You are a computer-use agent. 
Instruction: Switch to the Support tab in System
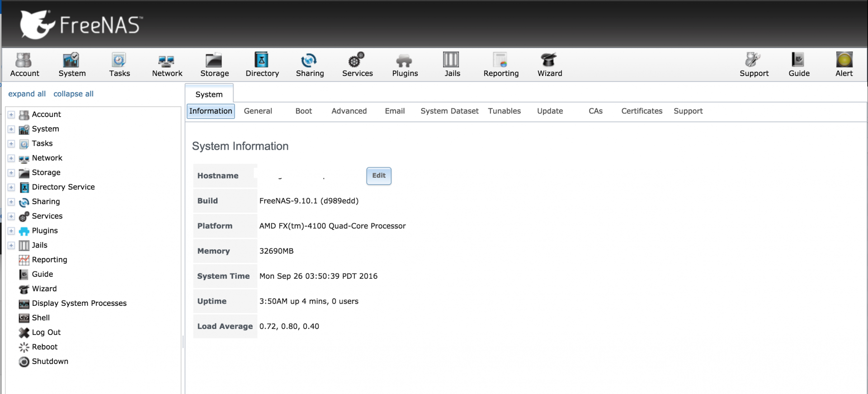click(688, 111)
